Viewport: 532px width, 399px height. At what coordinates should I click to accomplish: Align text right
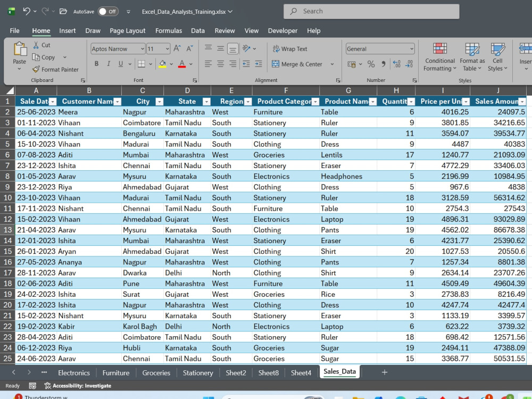[x=233, y=64]
